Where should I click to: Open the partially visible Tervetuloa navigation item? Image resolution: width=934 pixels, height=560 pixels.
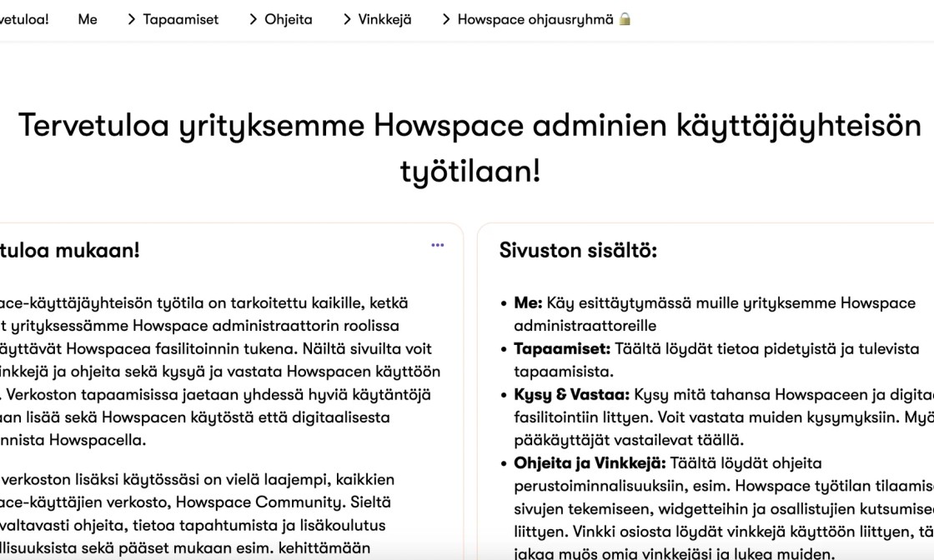24,20
